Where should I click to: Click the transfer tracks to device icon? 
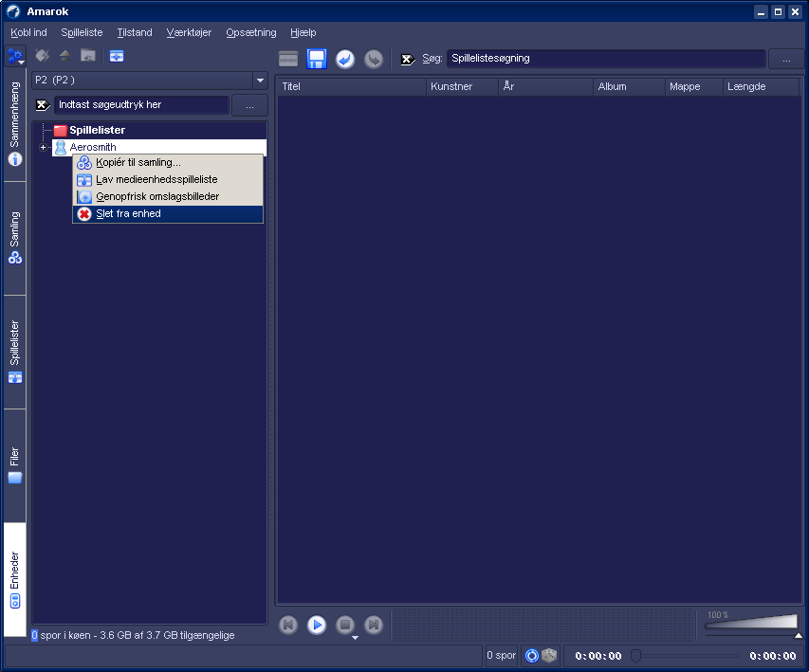[88, 56]
